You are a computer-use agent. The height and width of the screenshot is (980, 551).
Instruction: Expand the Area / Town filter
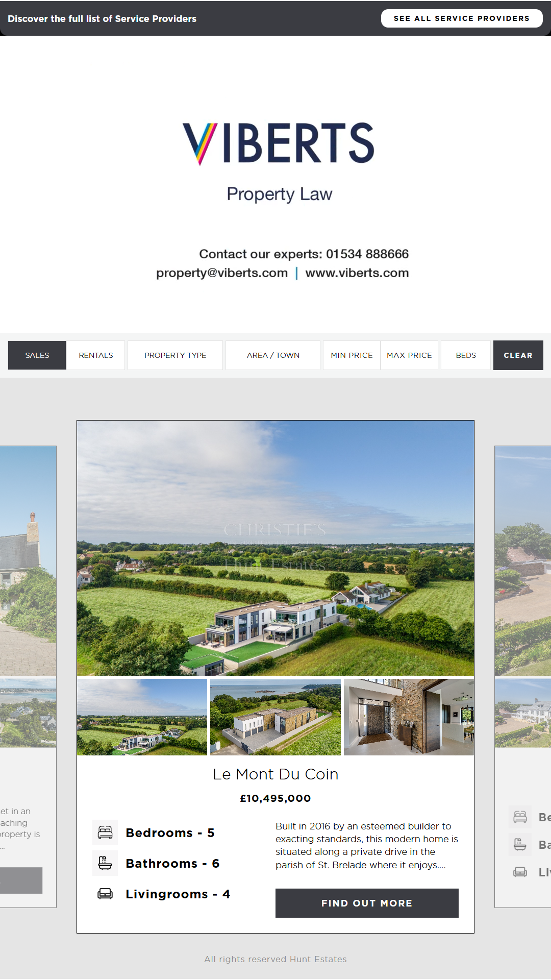[x=273, y=355]
